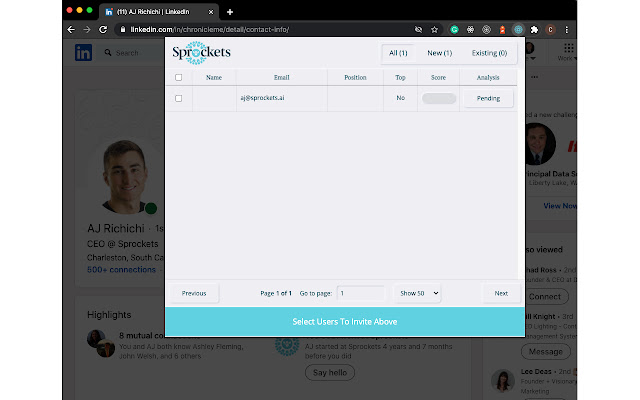Open the 500+ connections link
Viewport: 640px width, 400px height.
click(121, 270)
